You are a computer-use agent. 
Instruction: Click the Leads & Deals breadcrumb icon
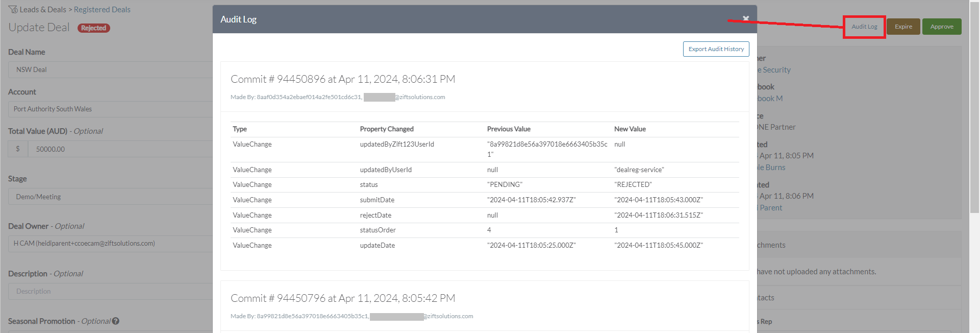(13, 10)
